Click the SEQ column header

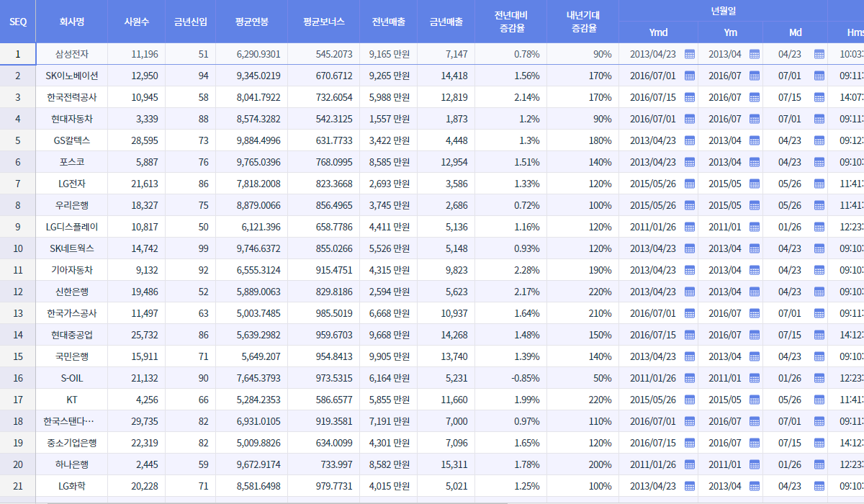click(x=18, y=22)
